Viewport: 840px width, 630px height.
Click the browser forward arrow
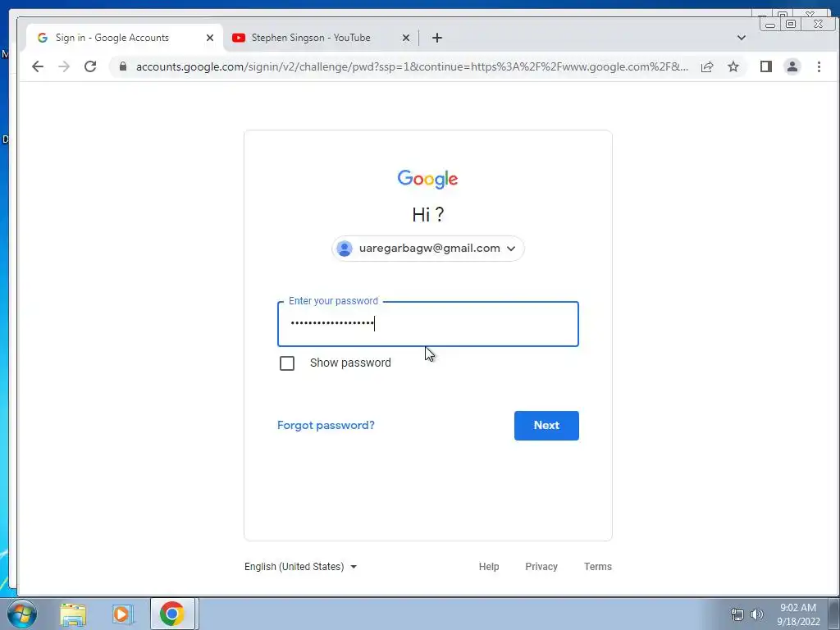click(x=64, y=66)
